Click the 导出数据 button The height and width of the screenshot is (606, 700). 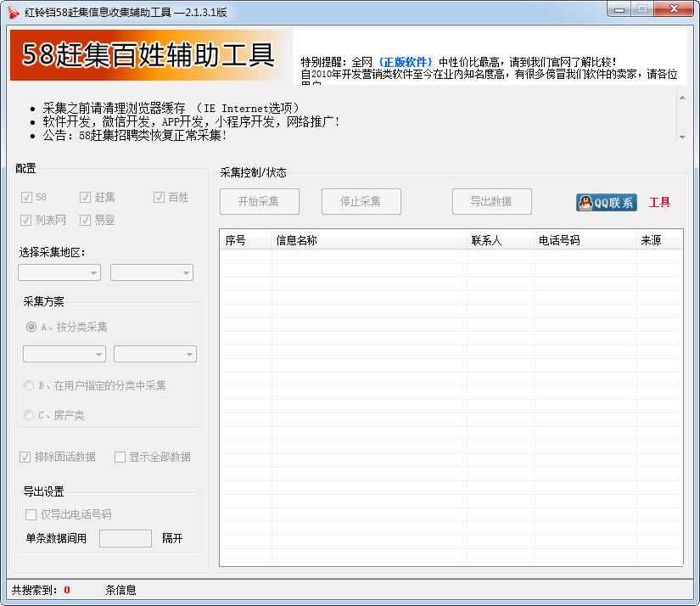pos(492,201)
